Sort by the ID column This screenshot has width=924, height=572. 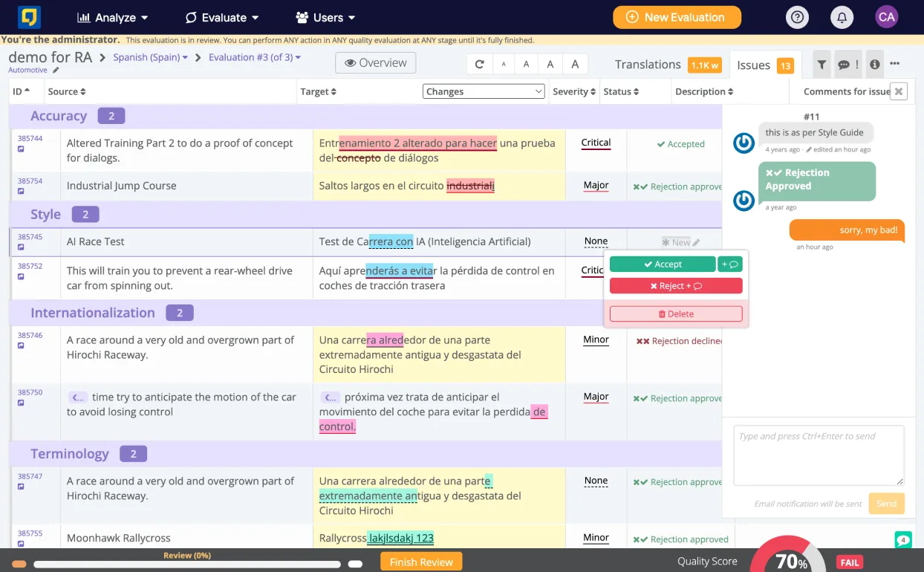point(21,91)
